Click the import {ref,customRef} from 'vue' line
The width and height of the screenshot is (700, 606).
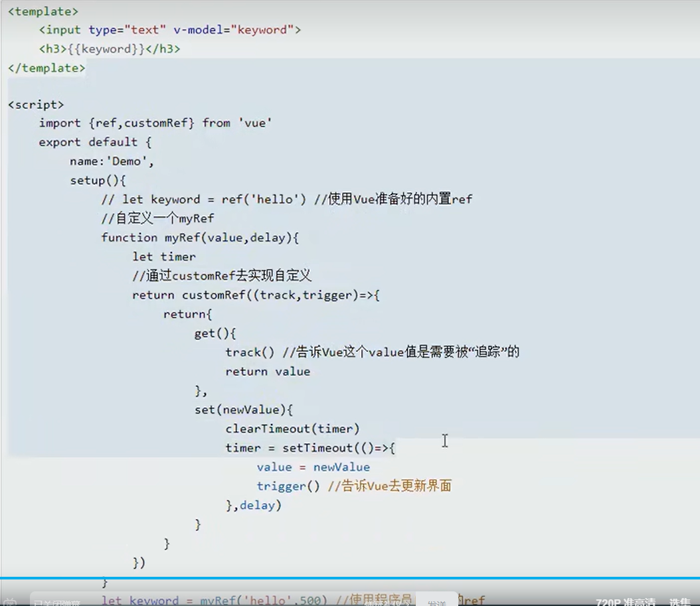tap(155, 123)
